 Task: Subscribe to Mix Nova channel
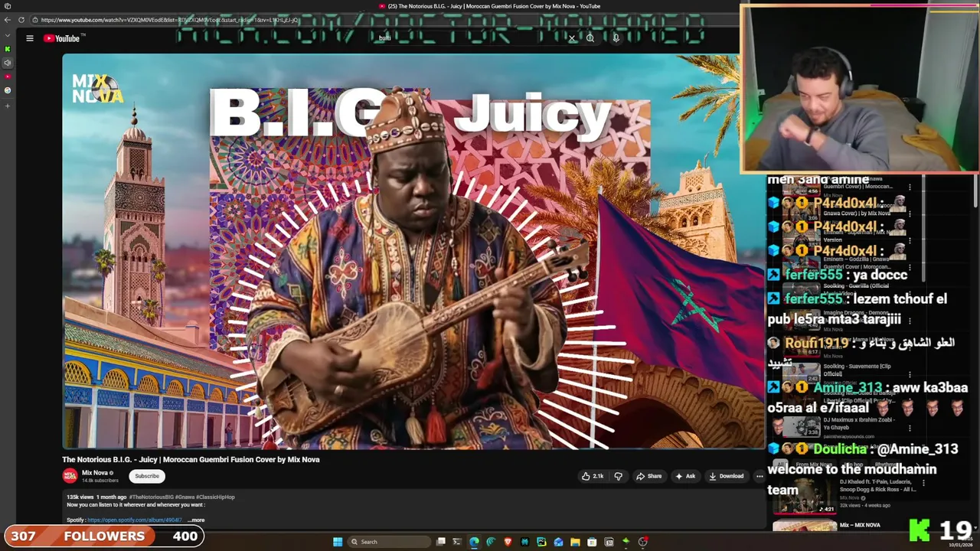[147, 476]
